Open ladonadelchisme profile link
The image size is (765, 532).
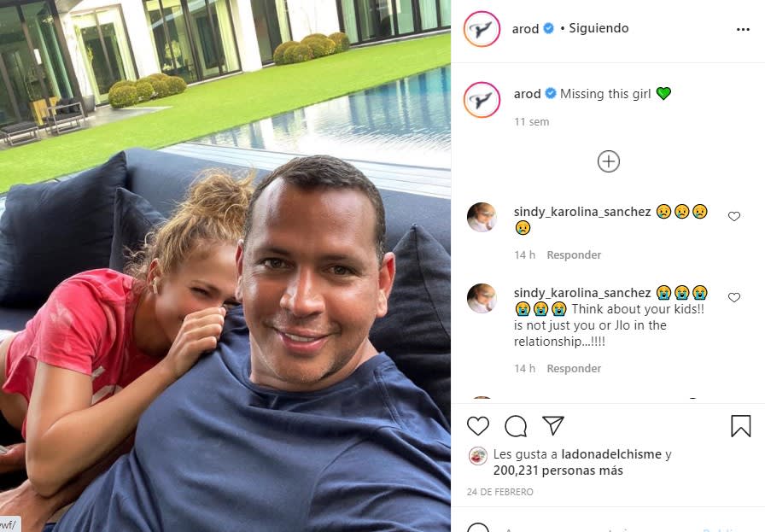pyautogui.click(x=611, y=454)
